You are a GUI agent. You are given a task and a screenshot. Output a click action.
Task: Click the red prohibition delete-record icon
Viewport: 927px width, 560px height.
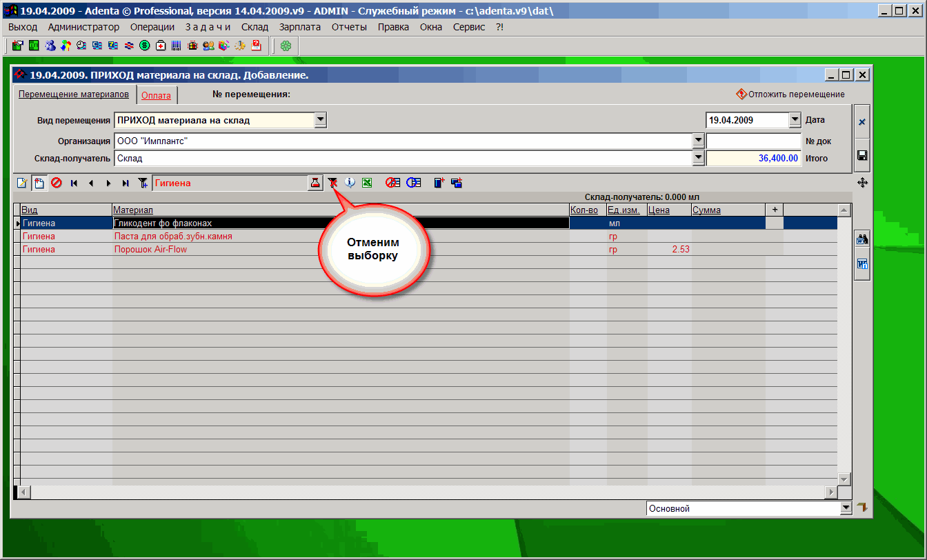(57, 183)
